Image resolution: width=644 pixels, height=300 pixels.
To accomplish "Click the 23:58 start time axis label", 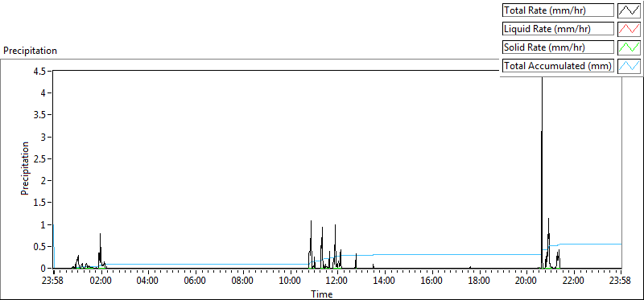I will pyautogui.click(x=54, y=282).
